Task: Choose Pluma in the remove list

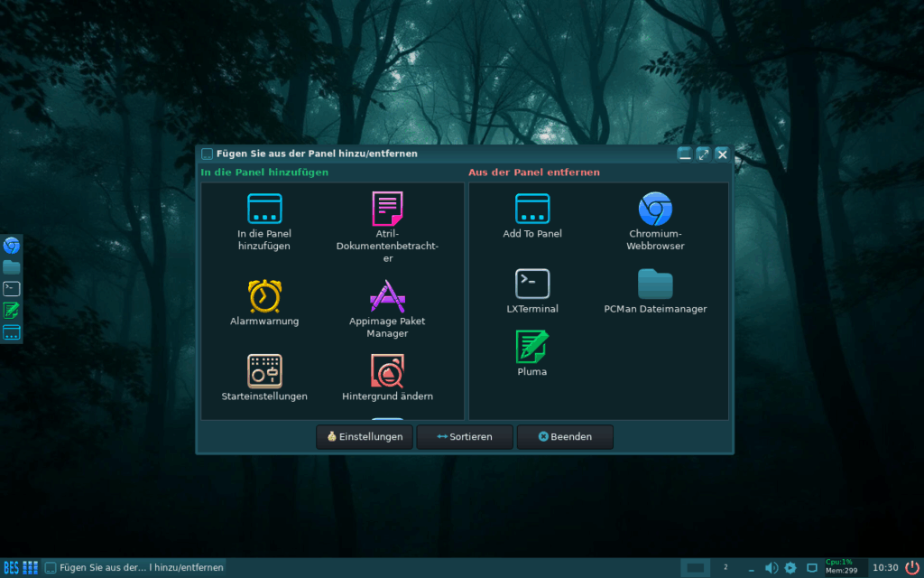Action: pos(532,348)
